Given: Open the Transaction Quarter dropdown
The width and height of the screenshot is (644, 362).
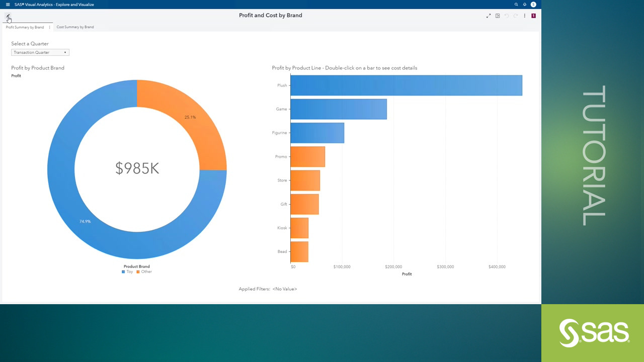Looking at the screenshot, I should (x=40, y=52).
